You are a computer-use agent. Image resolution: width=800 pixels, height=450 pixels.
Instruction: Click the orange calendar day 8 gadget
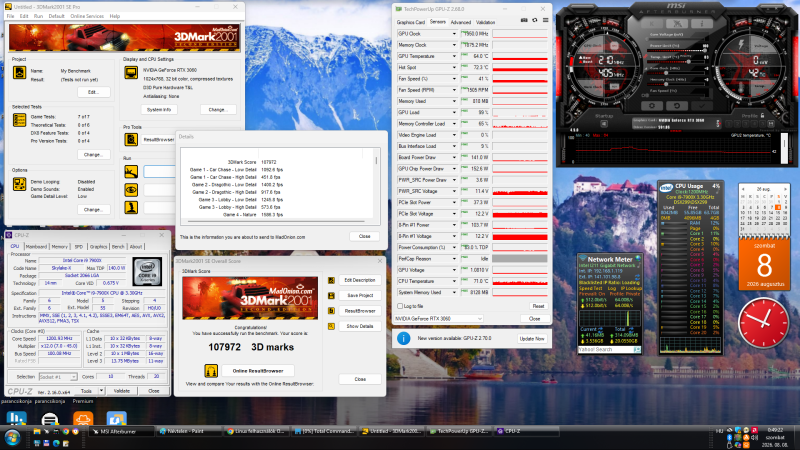[x=764, y=264]
